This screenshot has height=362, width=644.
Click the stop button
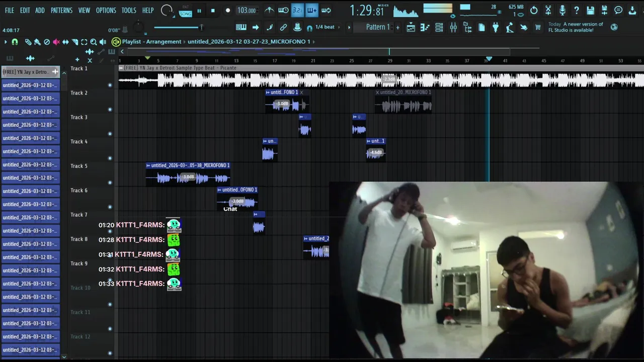click(213, 11)
